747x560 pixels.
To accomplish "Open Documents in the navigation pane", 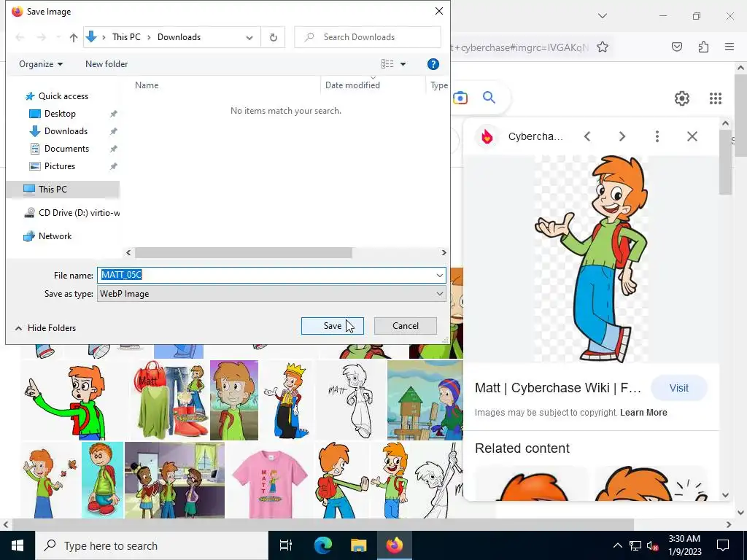I will click(66, 149).
